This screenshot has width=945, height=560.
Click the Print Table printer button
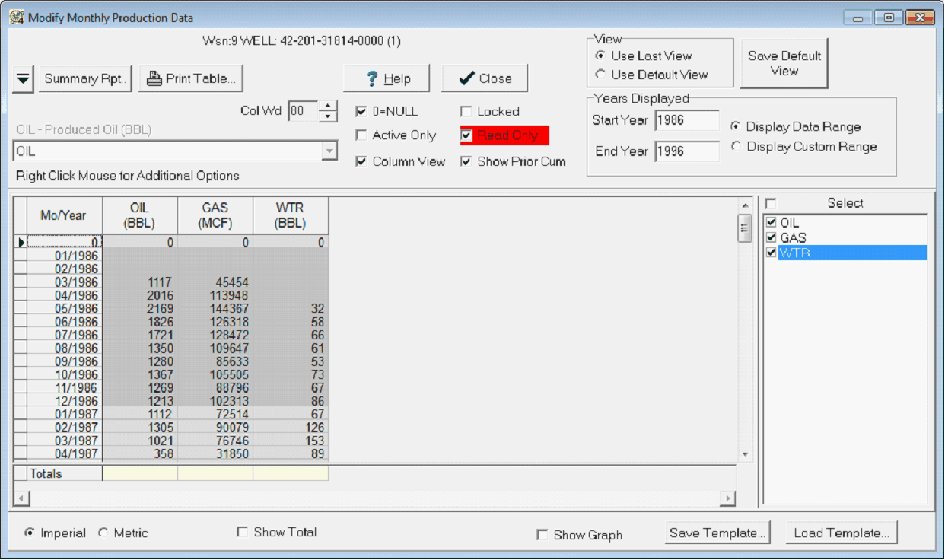click(x=191, y=78)
